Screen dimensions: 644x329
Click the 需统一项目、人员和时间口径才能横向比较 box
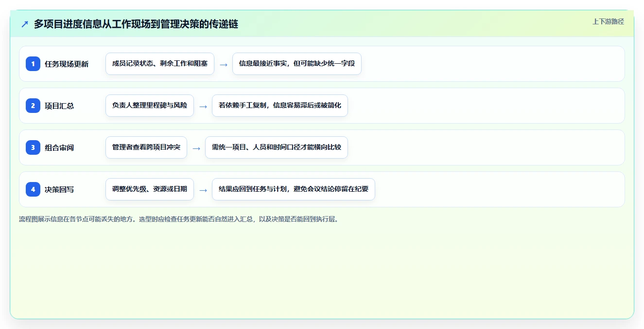[277, 147]
